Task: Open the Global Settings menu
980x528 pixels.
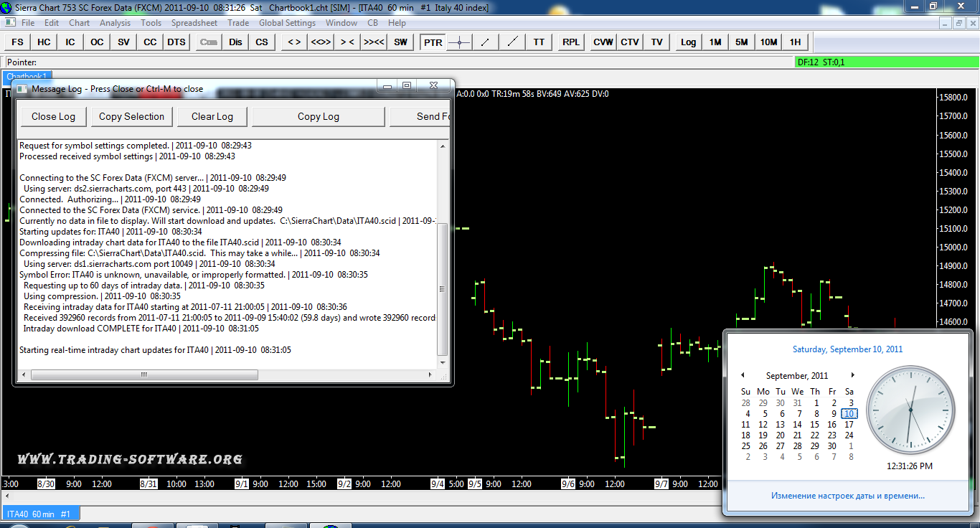Action: click(287, 23)
